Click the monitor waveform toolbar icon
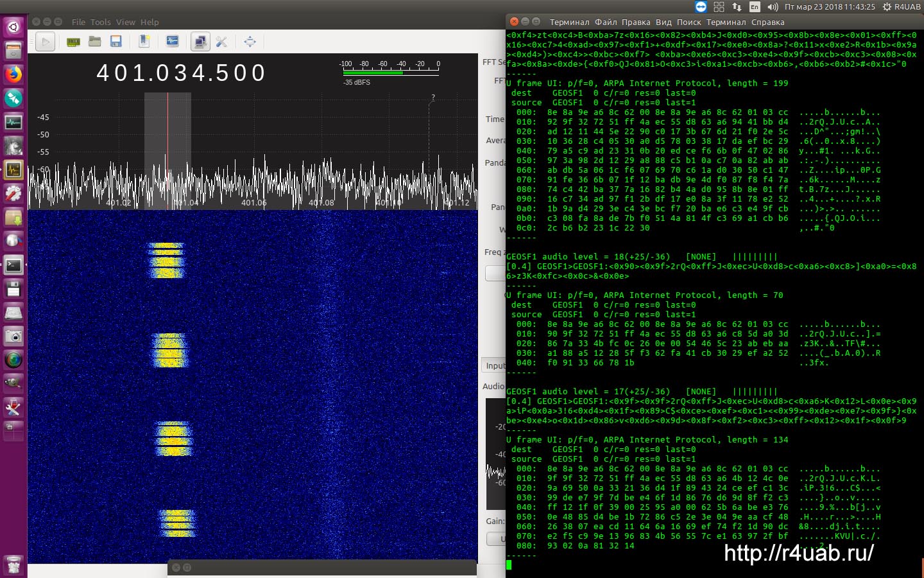Screen dimensions: 924x578 coord(173,42)
